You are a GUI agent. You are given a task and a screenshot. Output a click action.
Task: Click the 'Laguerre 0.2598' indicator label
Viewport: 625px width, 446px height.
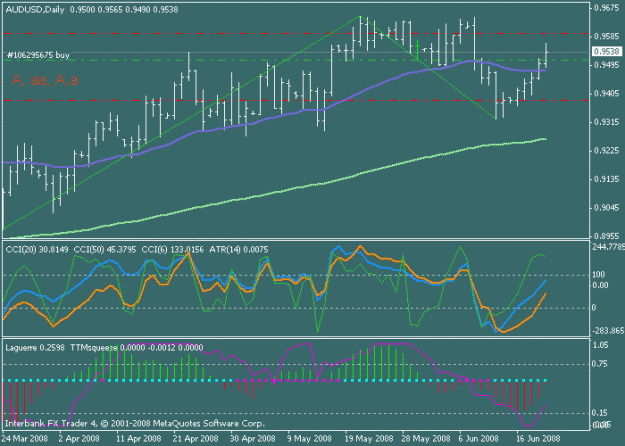[x=35, y=348]
